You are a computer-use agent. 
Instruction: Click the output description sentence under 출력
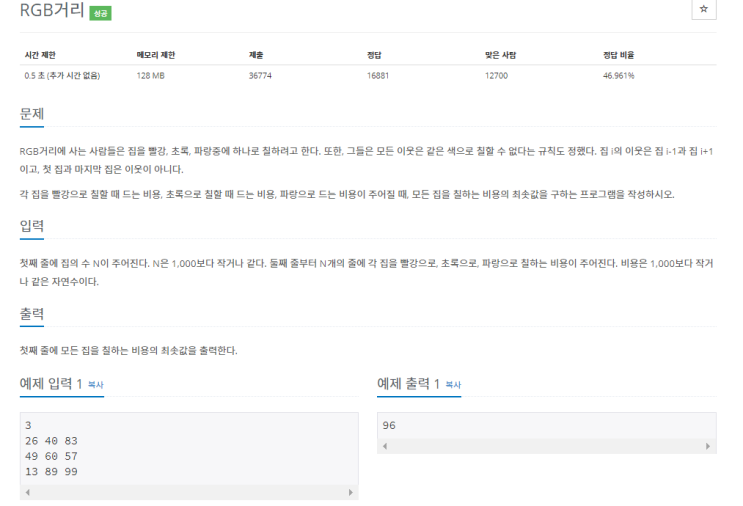(x=128, y=351)
